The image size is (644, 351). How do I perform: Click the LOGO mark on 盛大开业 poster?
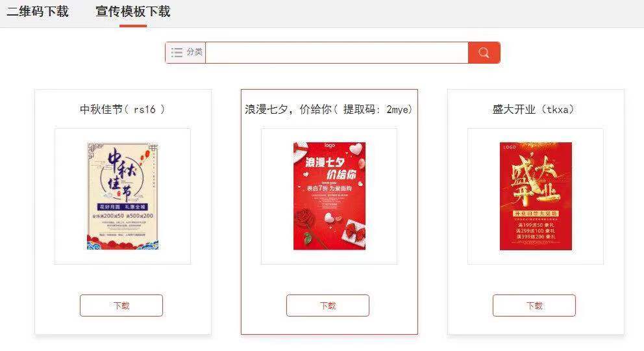tap(509, 147)
